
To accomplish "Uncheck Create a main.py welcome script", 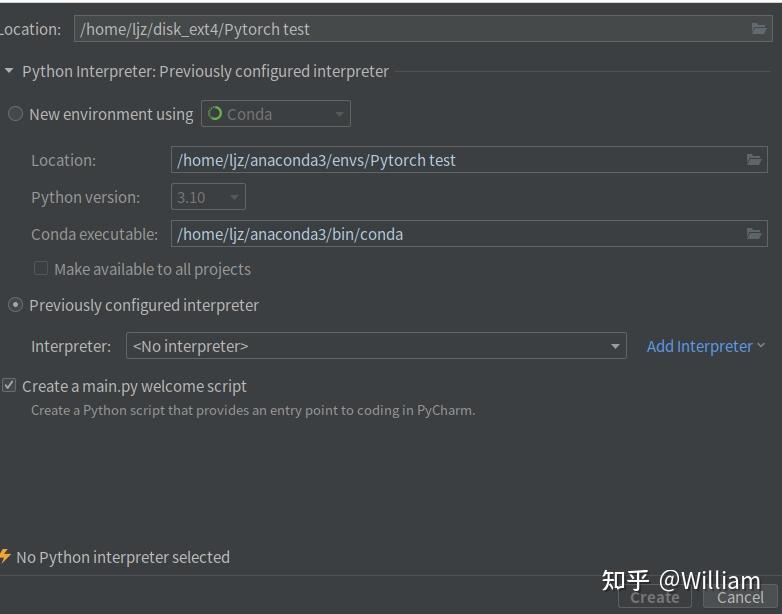I will tap(9, 386).
